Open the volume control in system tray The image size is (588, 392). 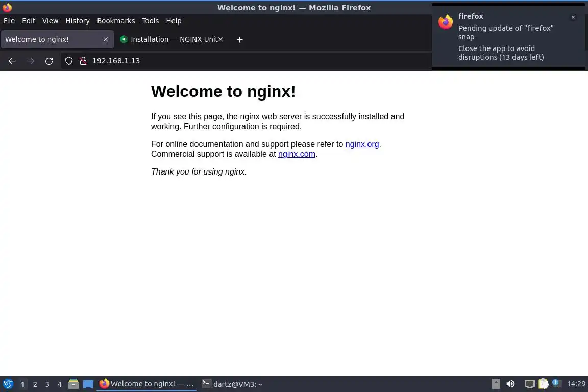pyautogui.click(x=510, y=384)
